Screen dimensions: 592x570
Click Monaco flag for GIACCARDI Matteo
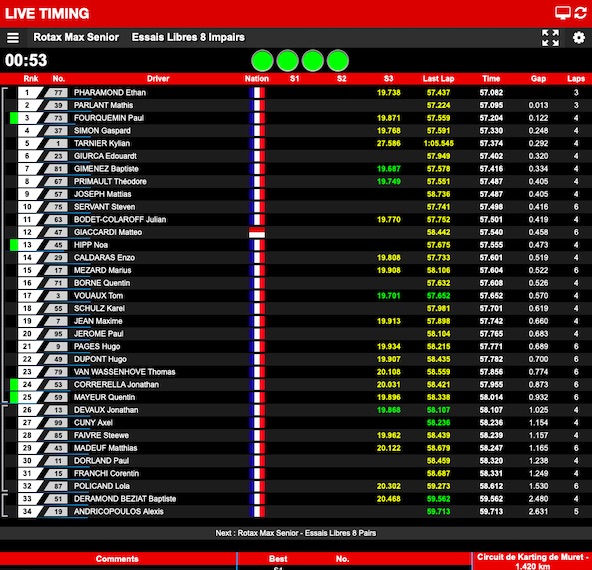pos(257,232)
